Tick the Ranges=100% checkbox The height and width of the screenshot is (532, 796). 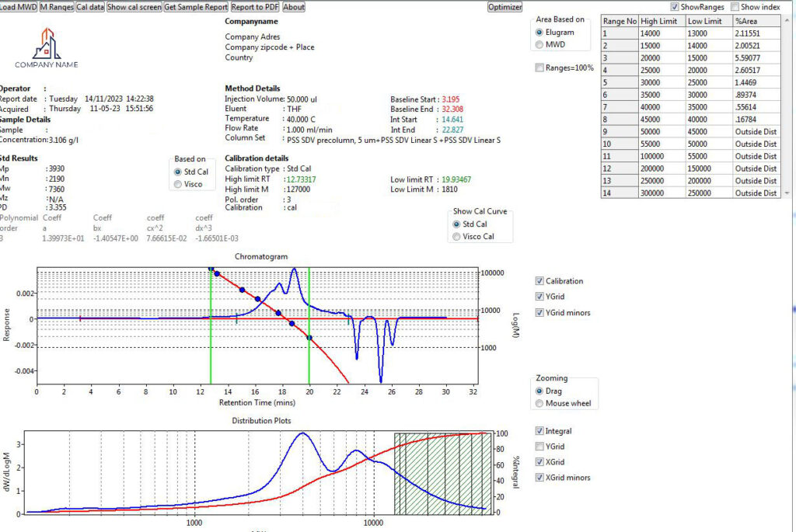pos(540,68)
